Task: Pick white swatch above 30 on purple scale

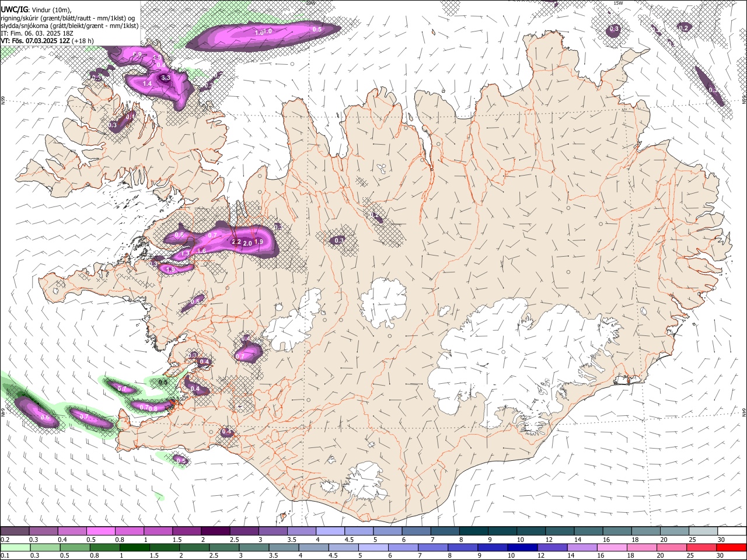Action: pyautogui.click(x=732, y=531)
